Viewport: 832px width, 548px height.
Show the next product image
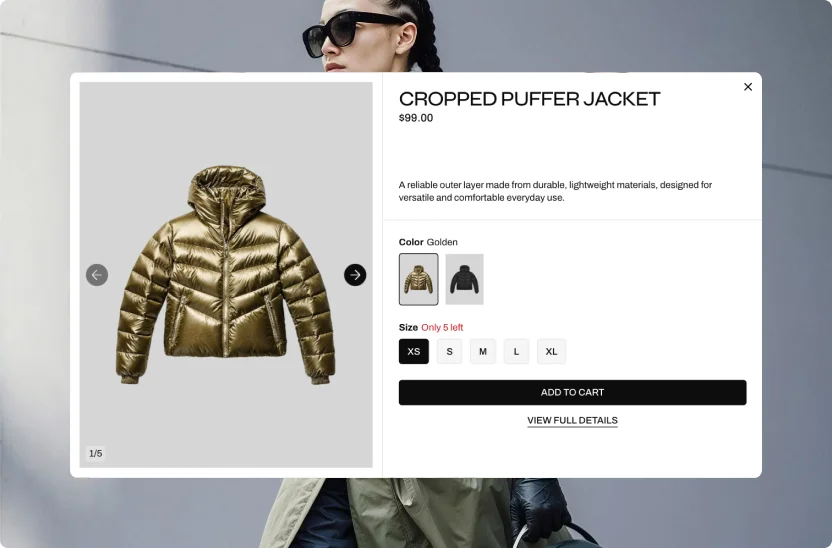click(x=355, y=275)
